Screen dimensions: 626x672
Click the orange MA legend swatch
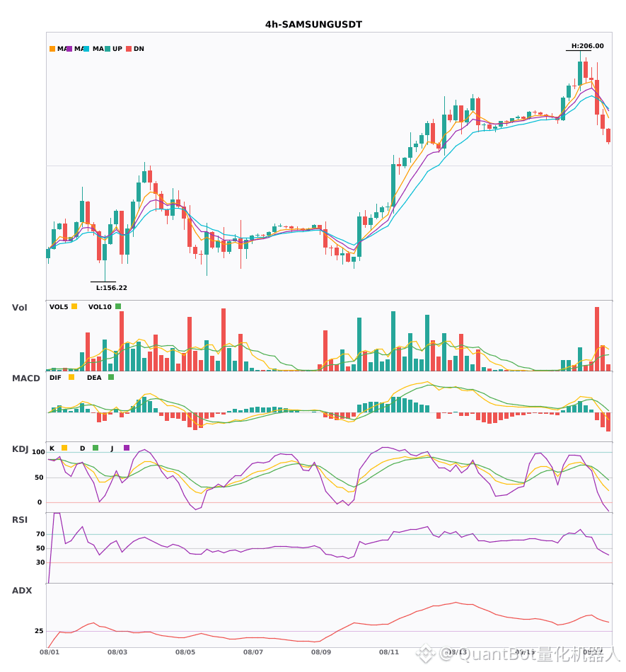click(52, 49)
